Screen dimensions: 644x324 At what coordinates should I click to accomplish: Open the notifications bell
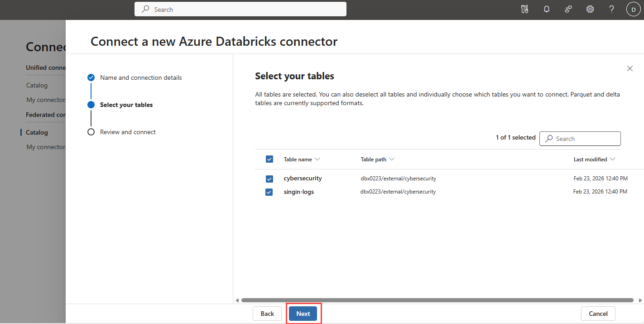(547, 9)
